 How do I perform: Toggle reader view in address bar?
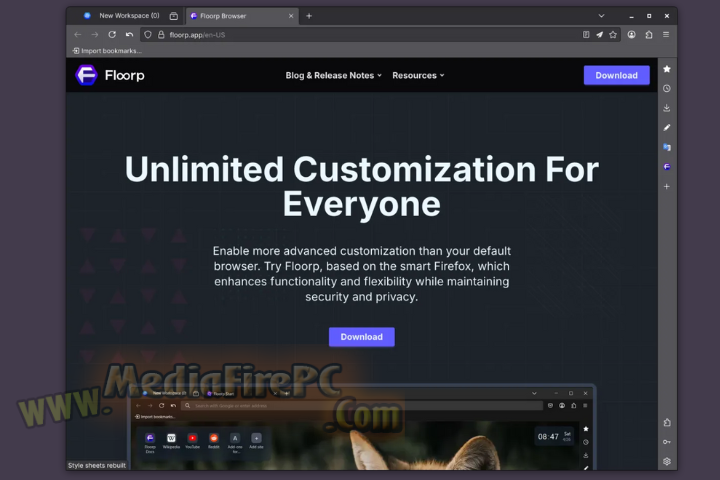586,34
